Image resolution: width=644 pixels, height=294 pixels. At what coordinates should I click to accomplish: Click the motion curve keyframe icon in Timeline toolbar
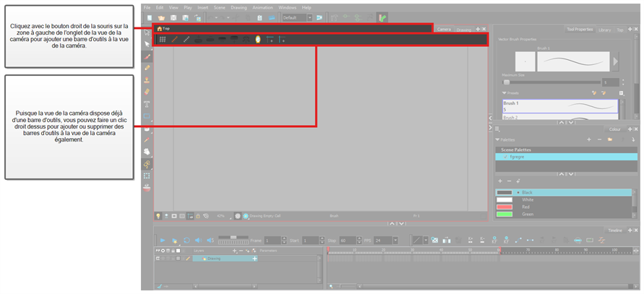pyautogui.click(x=518, y=240)
